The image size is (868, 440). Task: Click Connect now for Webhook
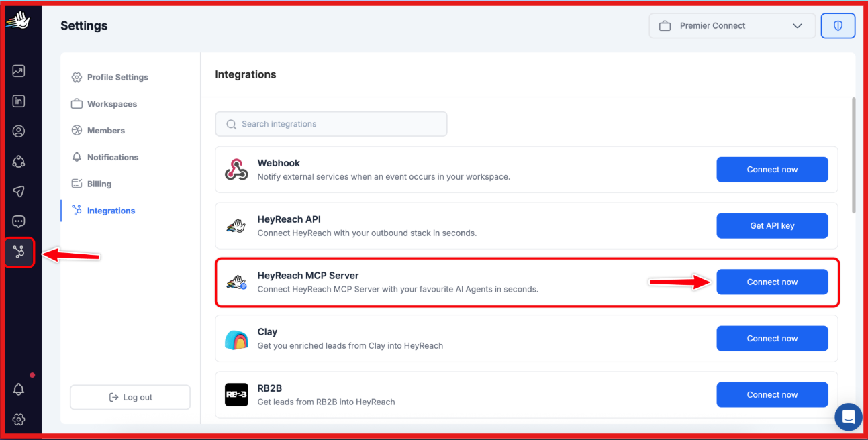click(x=772, y=170)
